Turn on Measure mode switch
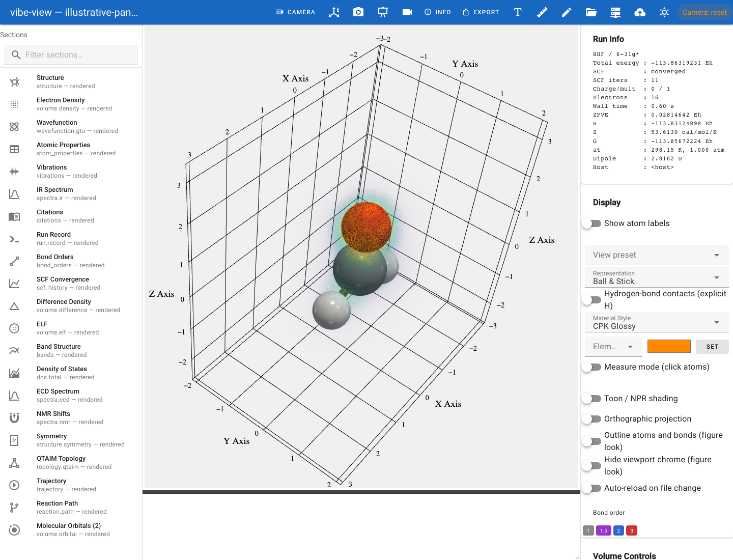 [592, 367]
